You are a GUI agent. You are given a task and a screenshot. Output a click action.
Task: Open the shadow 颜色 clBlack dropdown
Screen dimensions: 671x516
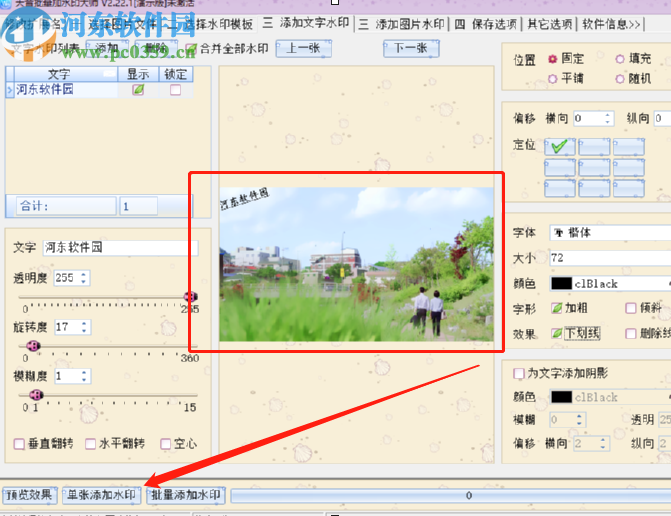click(x=610, y=397)
